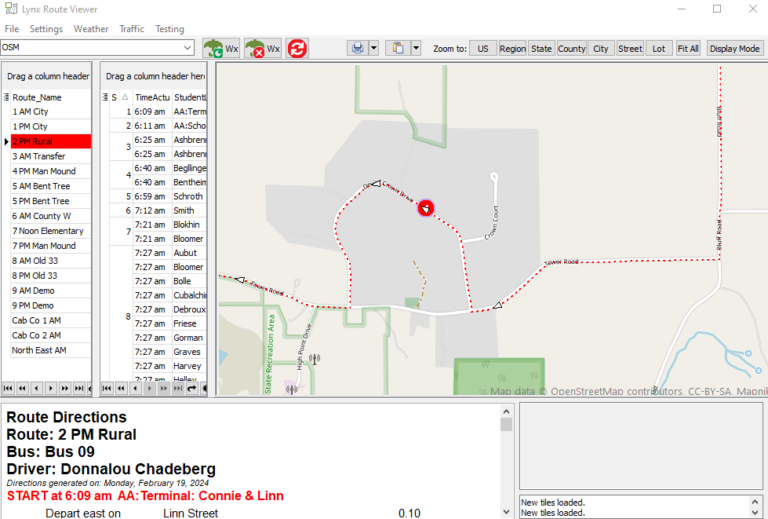The image size is (768, 519).
Task: Open the OSM map source dropdown
Action: point(188,47)
